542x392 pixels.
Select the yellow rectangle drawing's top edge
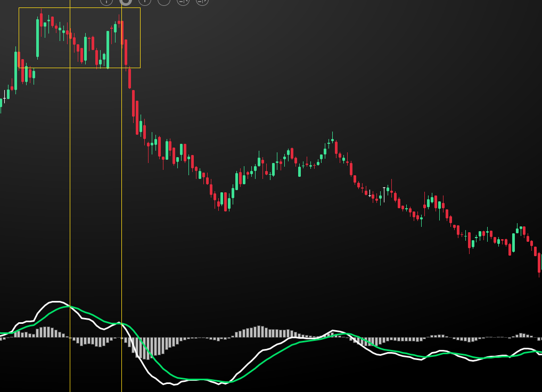[x=80, y=8]
